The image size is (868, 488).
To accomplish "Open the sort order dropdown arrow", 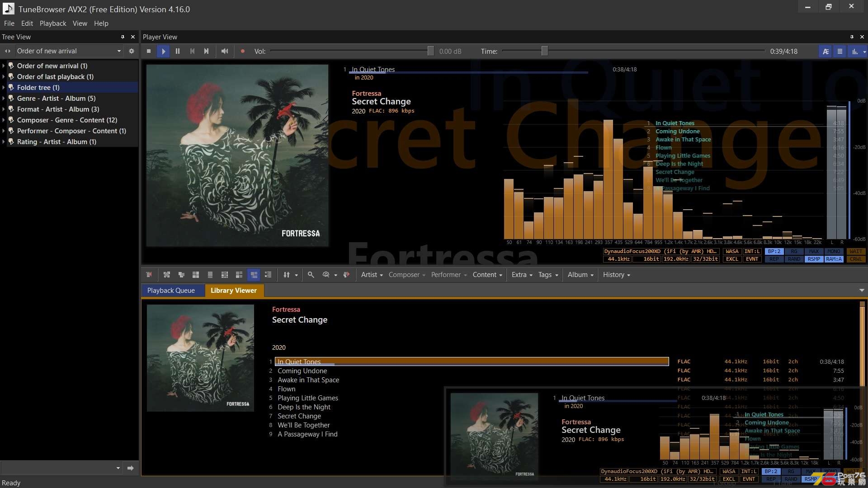I will (297, 275).
